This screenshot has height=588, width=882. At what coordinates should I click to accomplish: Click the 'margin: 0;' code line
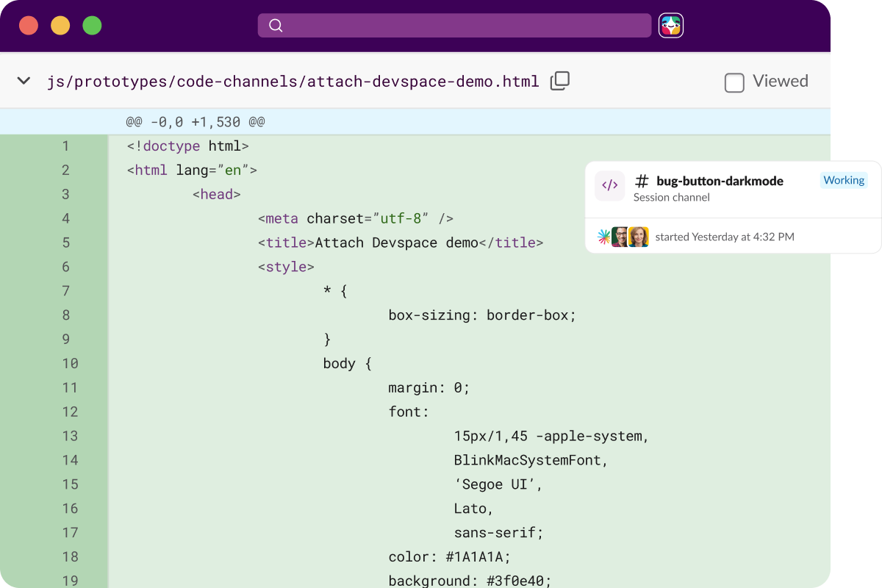click(x=429, y=387)
